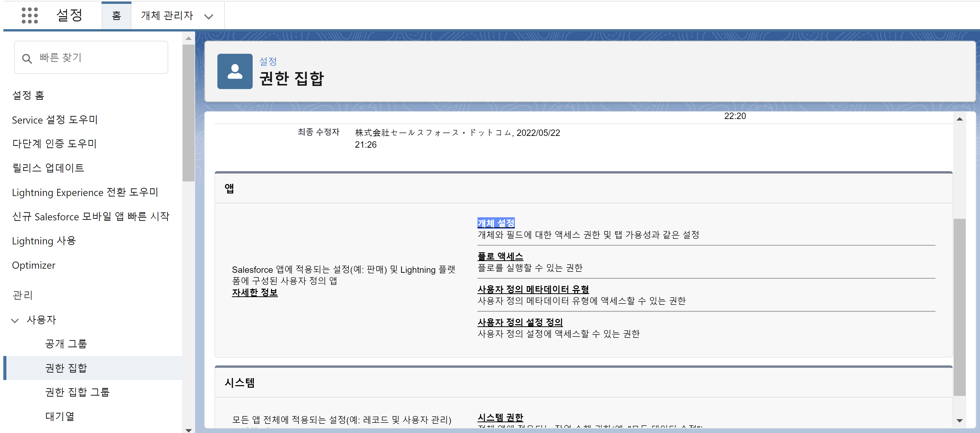Select 대기열 in sidebar
Viewport: 980px width, 433px height.
60,416
